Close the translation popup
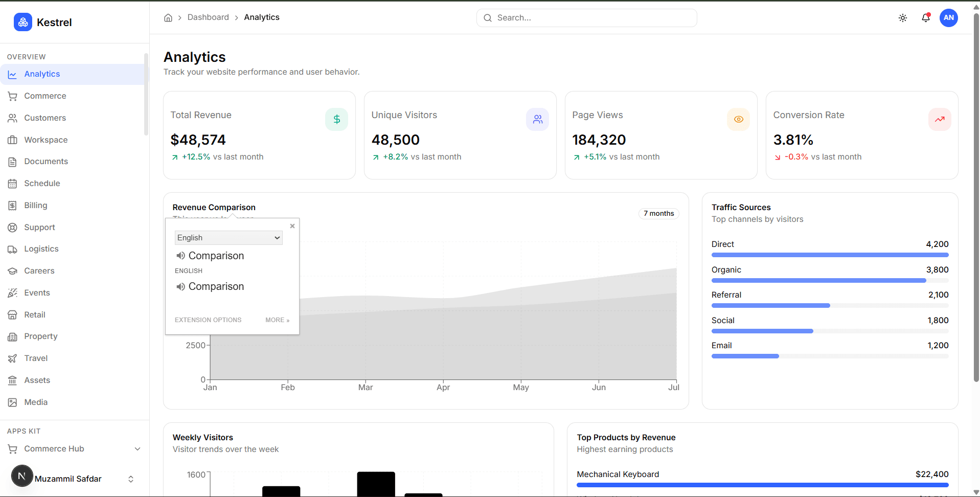This screenshot has height=497, width=980. 292,226
